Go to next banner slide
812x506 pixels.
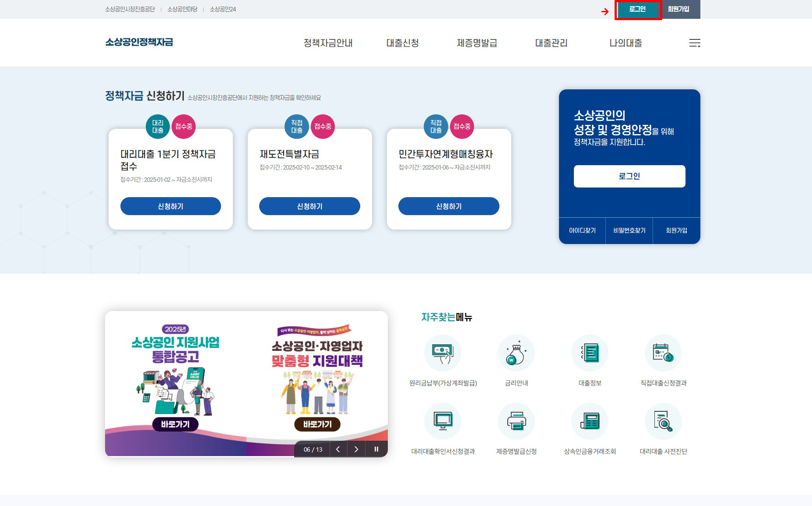(356, 449)
